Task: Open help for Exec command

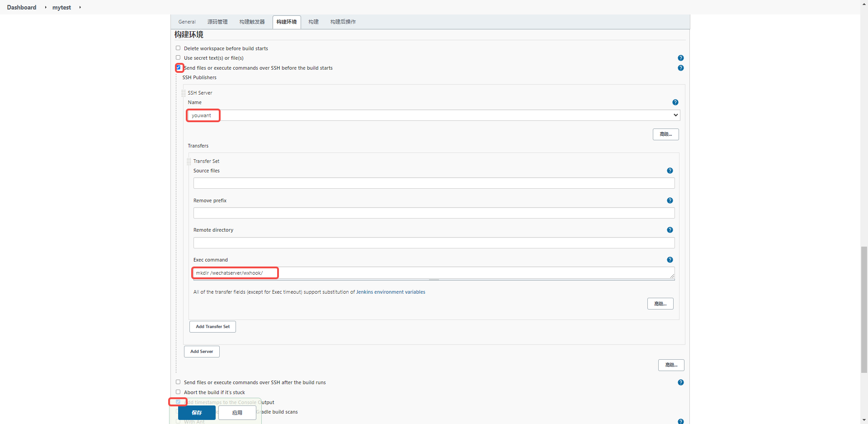Action: [670, 260]
